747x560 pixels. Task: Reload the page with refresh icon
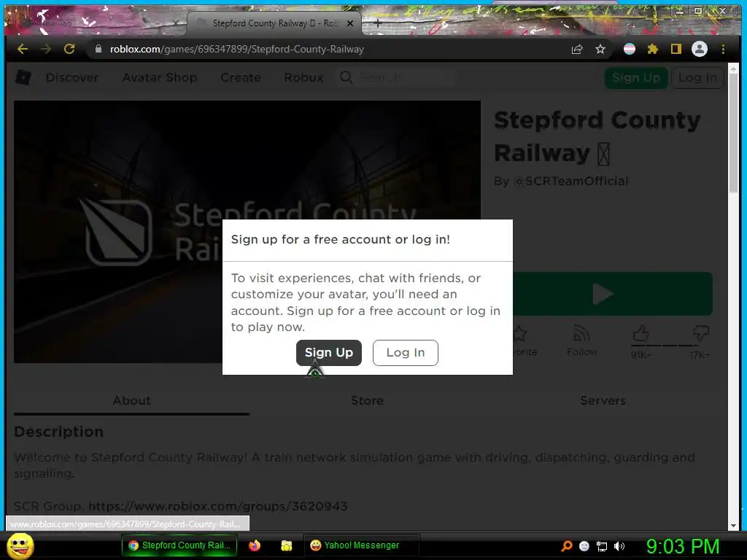[x=69, y=49]
